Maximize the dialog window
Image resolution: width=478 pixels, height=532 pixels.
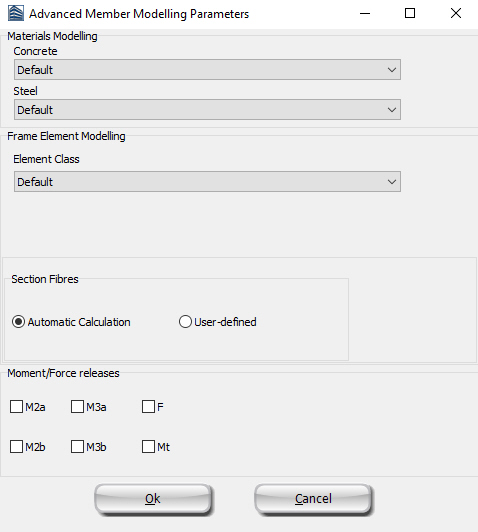[x=410, y=14]
